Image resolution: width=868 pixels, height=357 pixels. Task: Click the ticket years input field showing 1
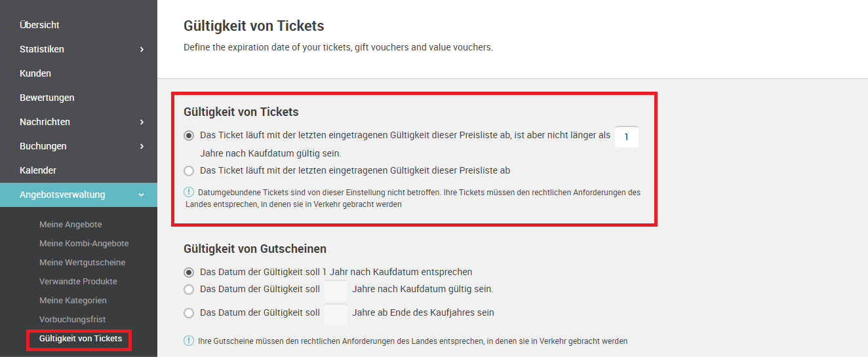coord(626,137)
